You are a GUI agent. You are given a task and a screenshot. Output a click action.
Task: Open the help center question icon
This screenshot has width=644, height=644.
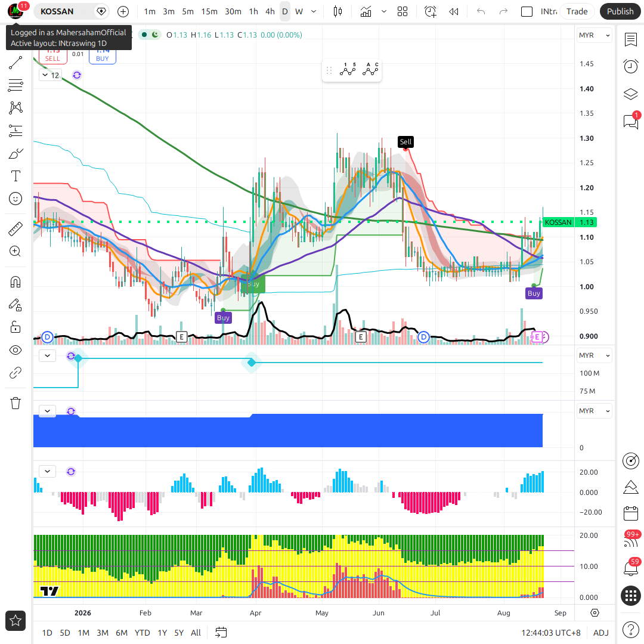(x=631, y=629)
